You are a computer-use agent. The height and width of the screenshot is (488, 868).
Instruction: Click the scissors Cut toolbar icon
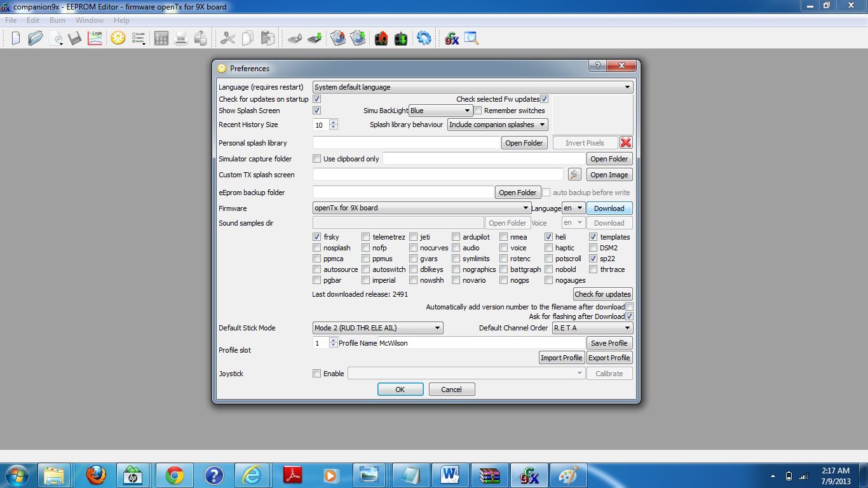pyautogui.click(x=227, y=38)
